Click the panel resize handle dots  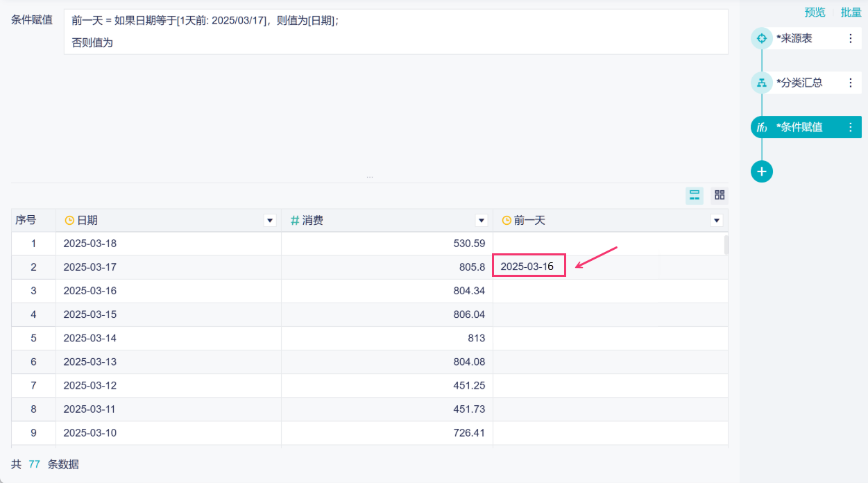pyautogui.click(x=370, y=177)
